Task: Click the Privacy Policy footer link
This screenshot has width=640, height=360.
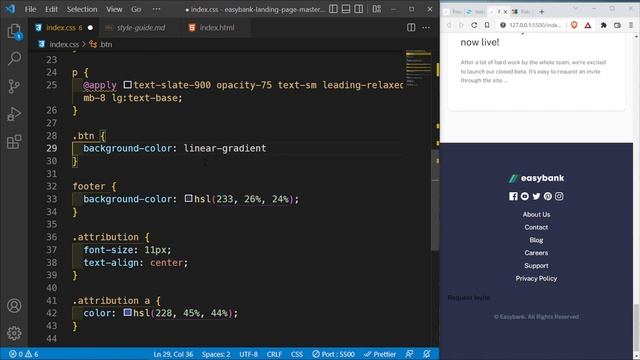Action: [x=536, y=278]
